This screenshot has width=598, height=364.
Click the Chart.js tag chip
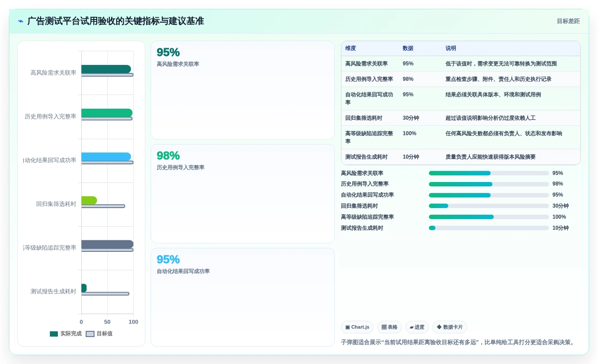[357, 327]
